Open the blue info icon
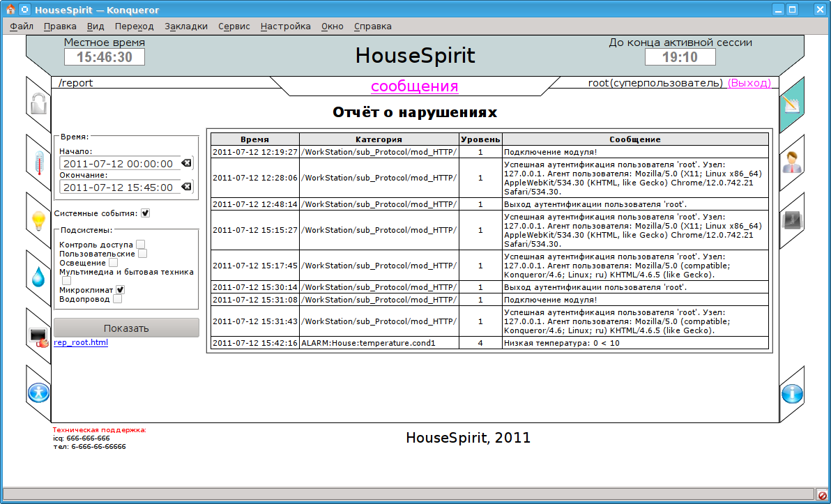The width and height of the screenshot is (831, 504). click(792, 393)
